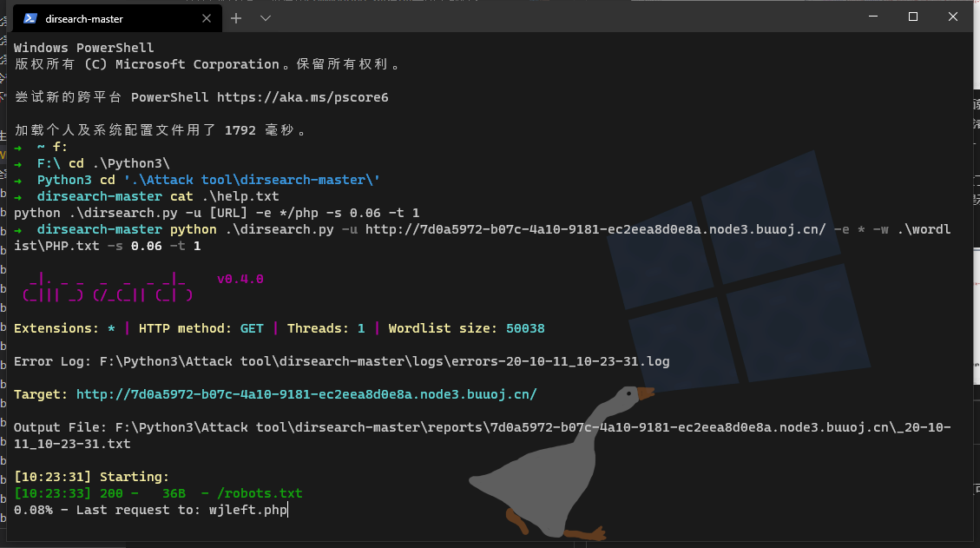Open the https://aka.ms/pscore6 link
This screenshot has height=548, width=980.
pos(302,97)
